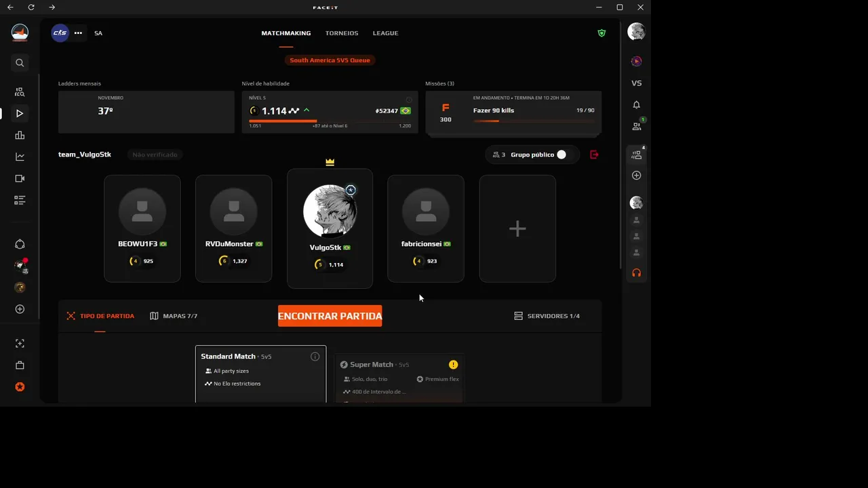Click the #52347 ranking position

[387, 111]
